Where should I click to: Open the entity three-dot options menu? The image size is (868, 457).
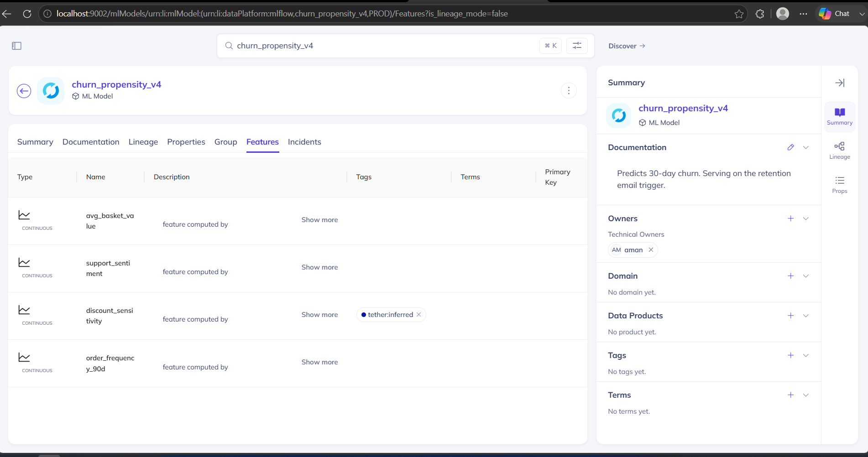[569, 91]
